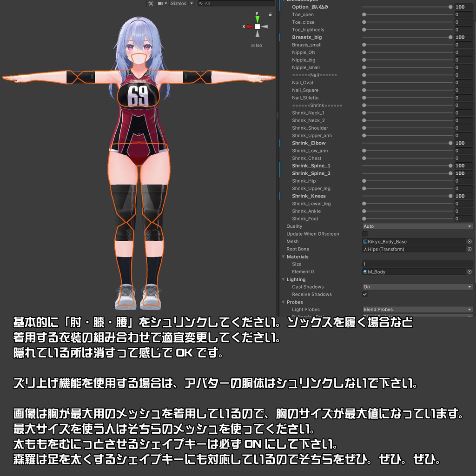Click the scene effects tools icon in viewport toolbar

(151, 3)
